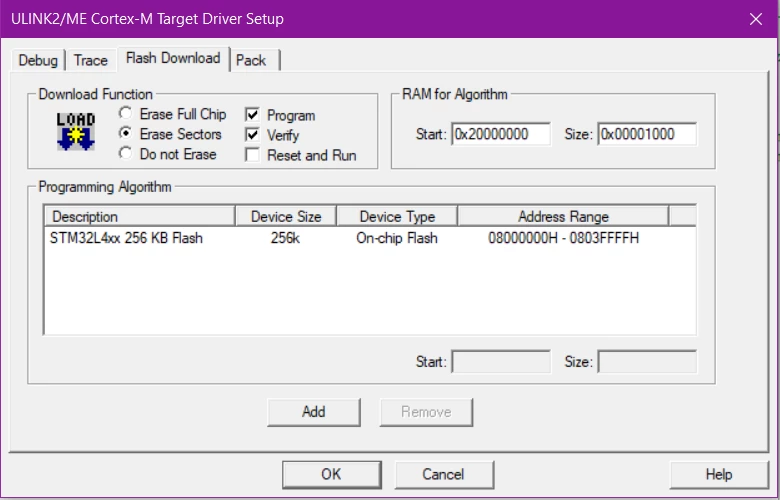Open Help for this dialog
This screenshot has height=500, width=780.
[x=719, y=474]
